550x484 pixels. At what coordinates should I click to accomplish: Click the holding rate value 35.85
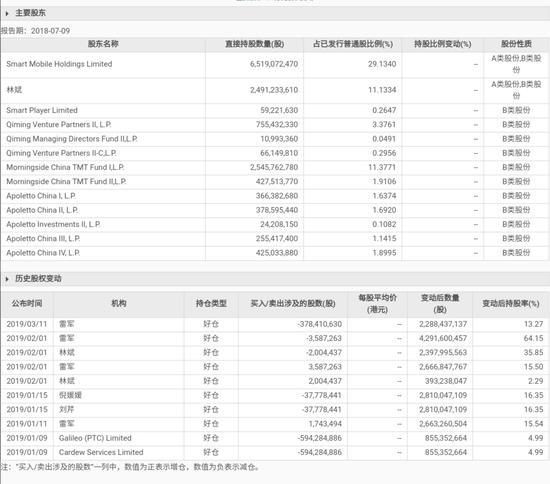click(534, 353)
